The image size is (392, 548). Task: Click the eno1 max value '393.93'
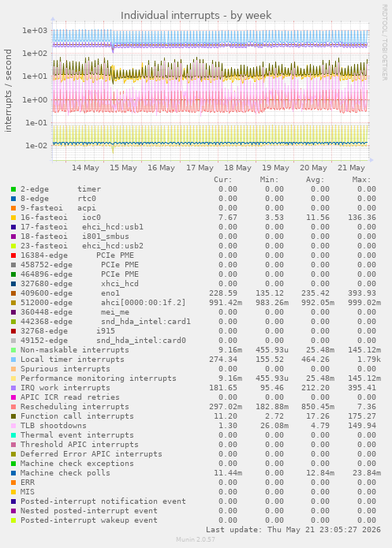click(x=362, y=293)
